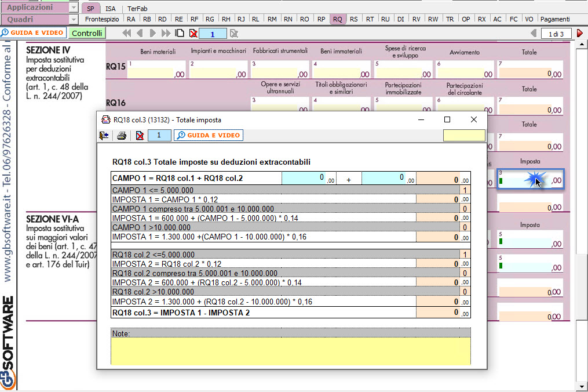Close the RQ18 col.3 dialog window

pyautogui.click(x=474, y=120)
